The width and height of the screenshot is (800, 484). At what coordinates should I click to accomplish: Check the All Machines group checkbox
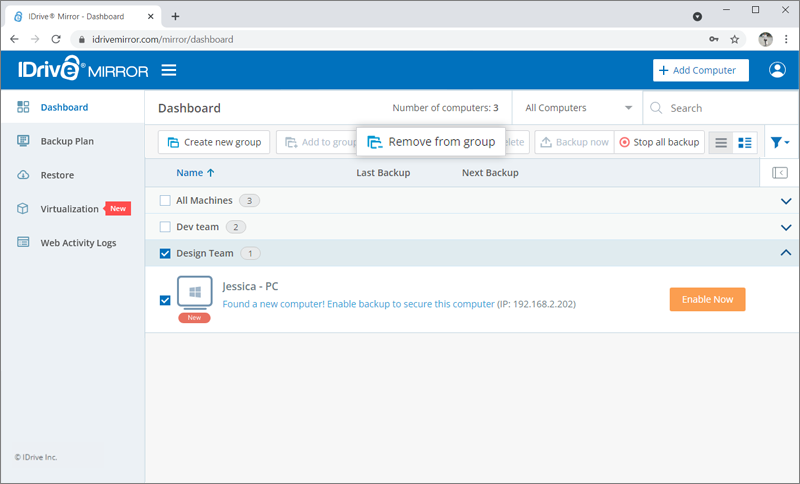click(165, 201)
